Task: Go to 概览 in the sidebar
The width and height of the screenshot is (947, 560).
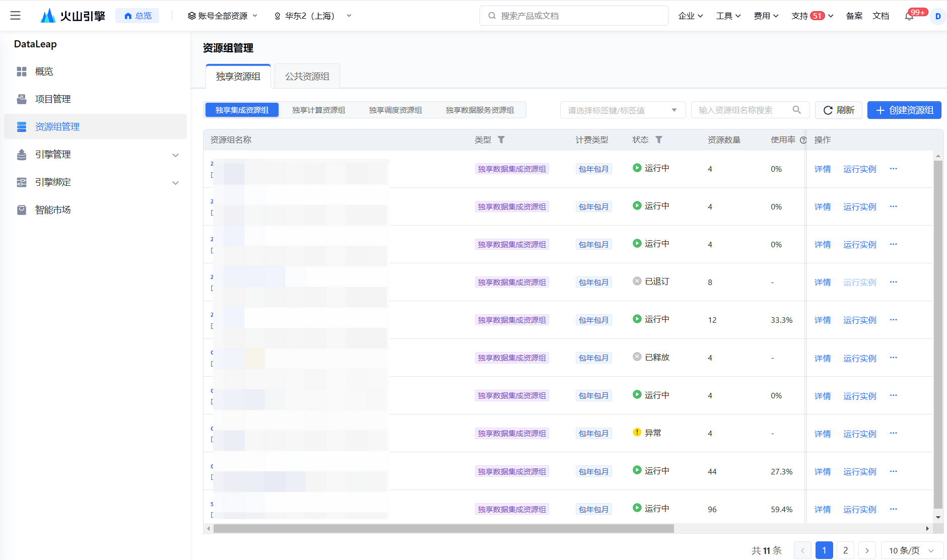Action: pos(95,72)
